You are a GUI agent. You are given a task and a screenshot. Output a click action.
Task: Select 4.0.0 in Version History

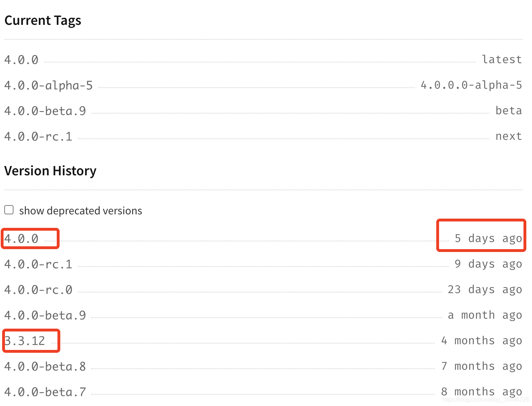click(21, 238)
